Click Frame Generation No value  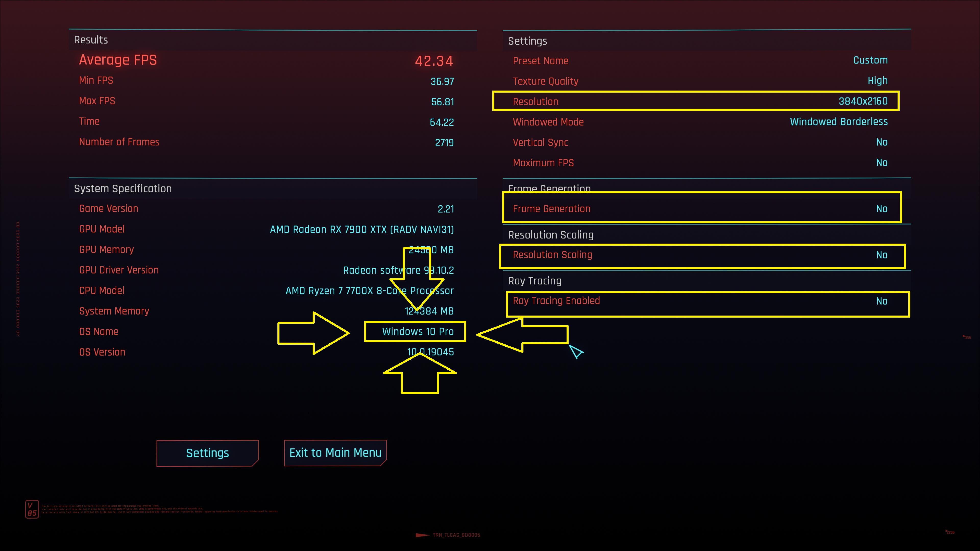881,209
